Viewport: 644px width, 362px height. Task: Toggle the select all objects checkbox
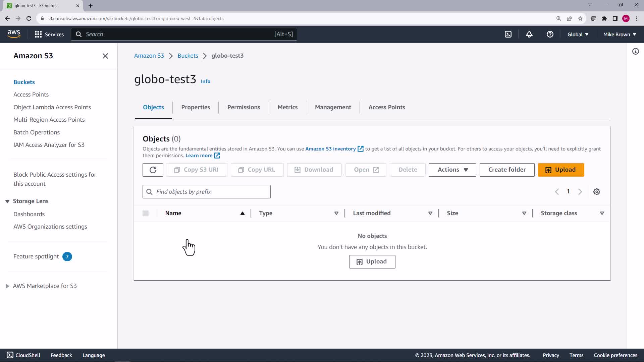[146, 214]
